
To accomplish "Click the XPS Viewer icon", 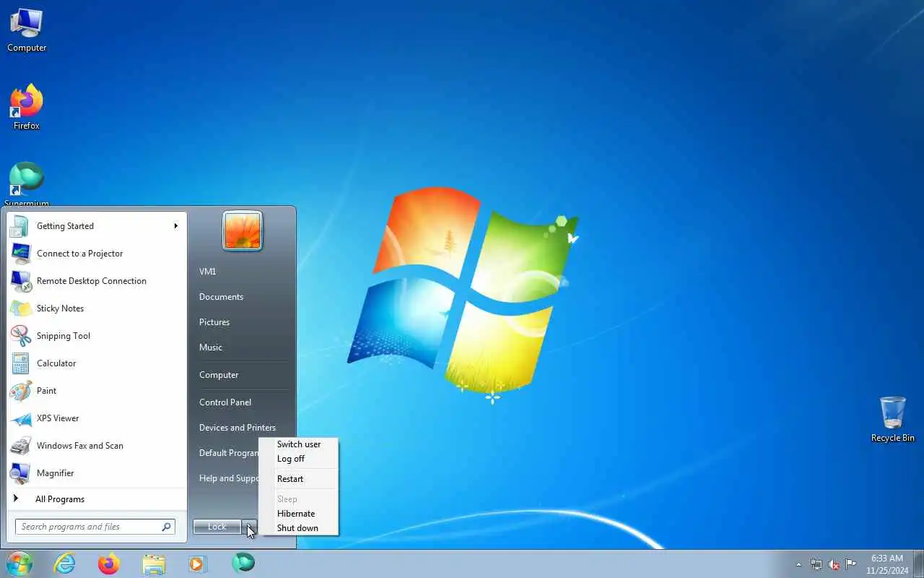I will coord(19,418).
